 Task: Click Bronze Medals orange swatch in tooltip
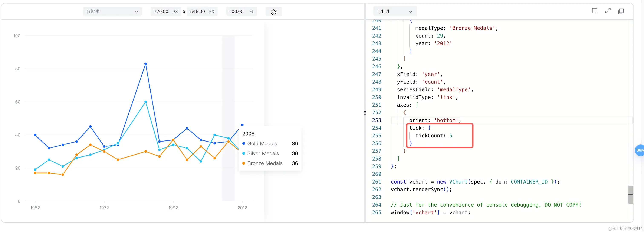pyautogui.click(x=244, y=163)
